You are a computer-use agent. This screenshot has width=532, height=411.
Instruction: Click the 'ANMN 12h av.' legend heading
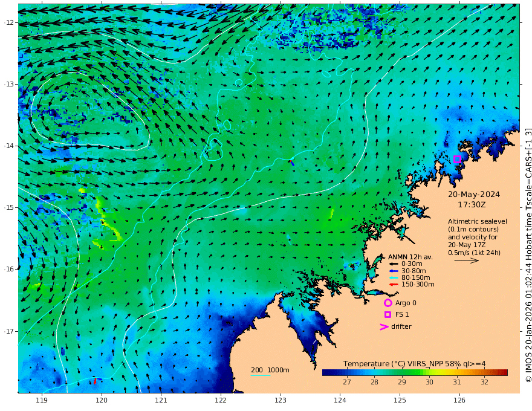[410, 257]
